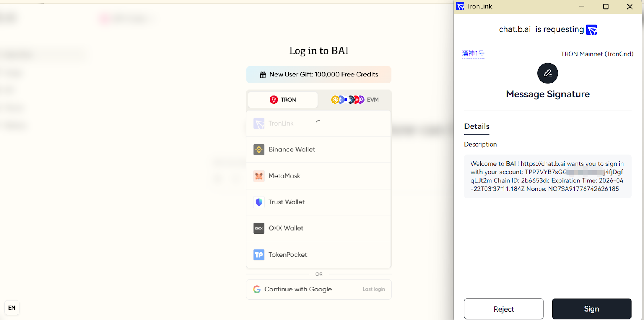Image resolution: width=644 pixels, height=320 pixels.
Task: Click the 酒神1号 account name link
Action: point(473,54)
